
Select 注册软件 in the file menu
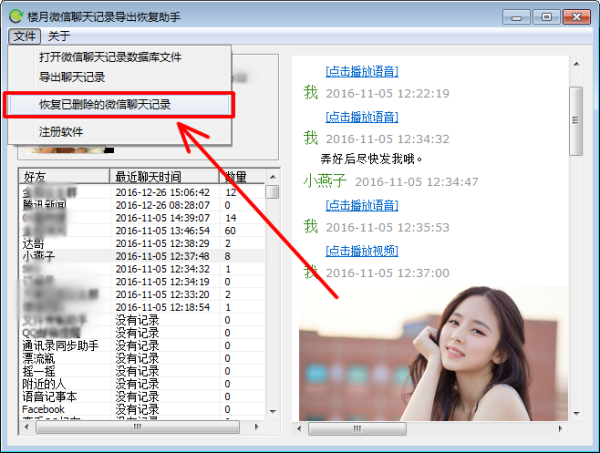(61, 132)
